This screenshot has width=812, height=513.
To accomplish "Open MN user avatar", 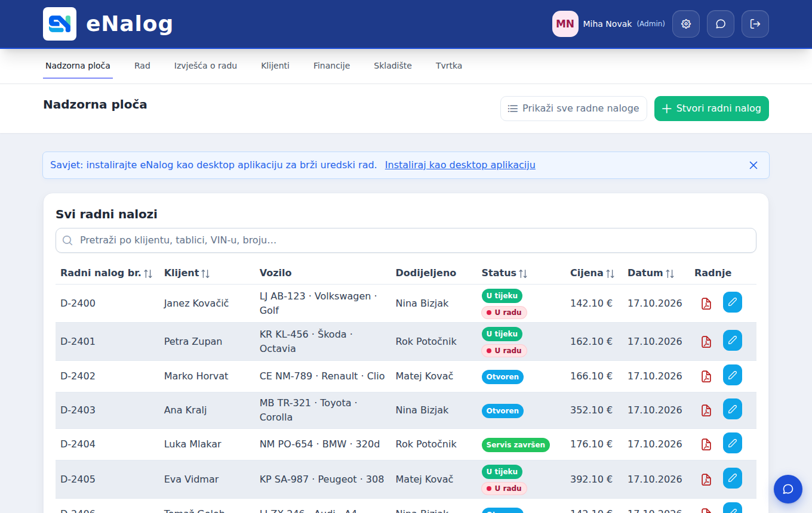I will coord(565,24).
